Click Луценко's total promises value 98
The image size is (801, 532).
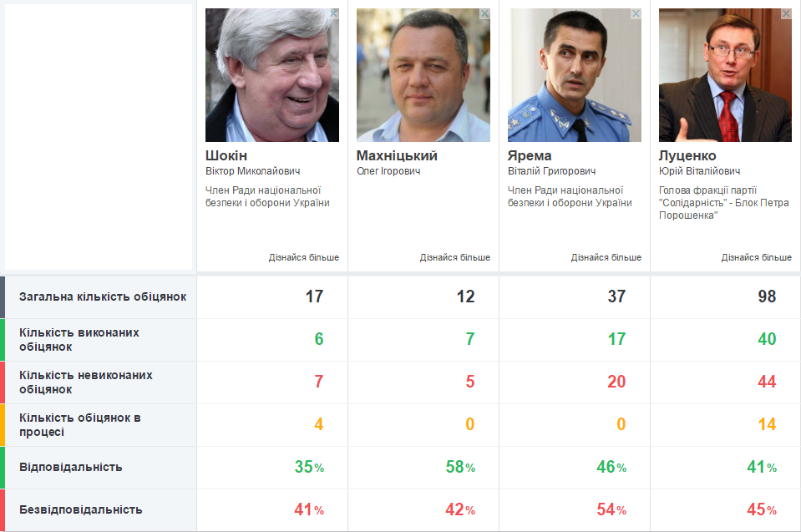[x=767, y=296]
